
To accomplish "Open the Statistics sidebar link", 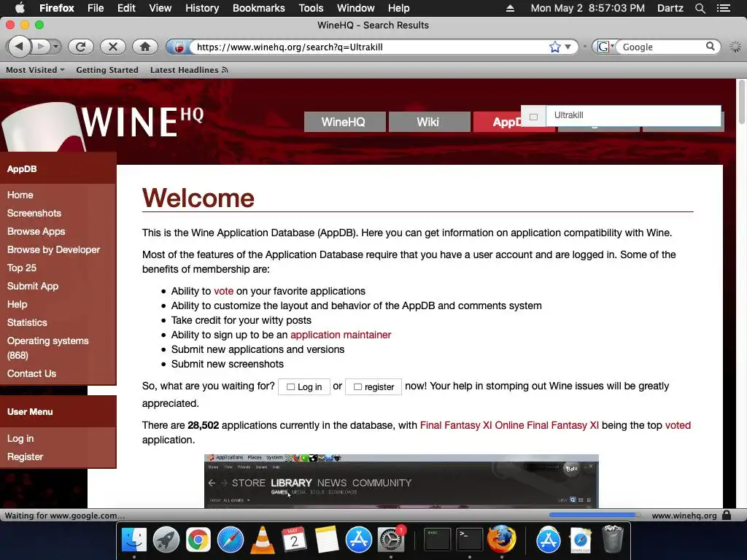I will coord(27,322).
